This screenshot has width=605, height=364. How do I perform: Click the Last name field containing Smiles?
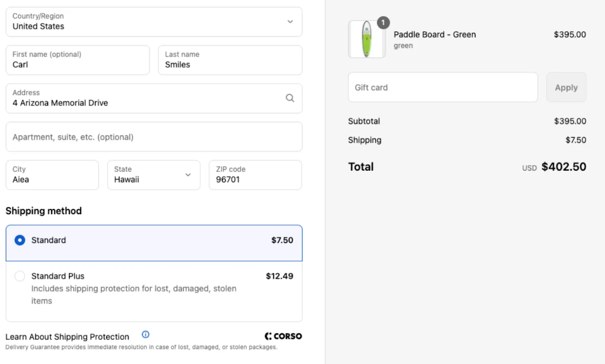(x=230, y=60)
